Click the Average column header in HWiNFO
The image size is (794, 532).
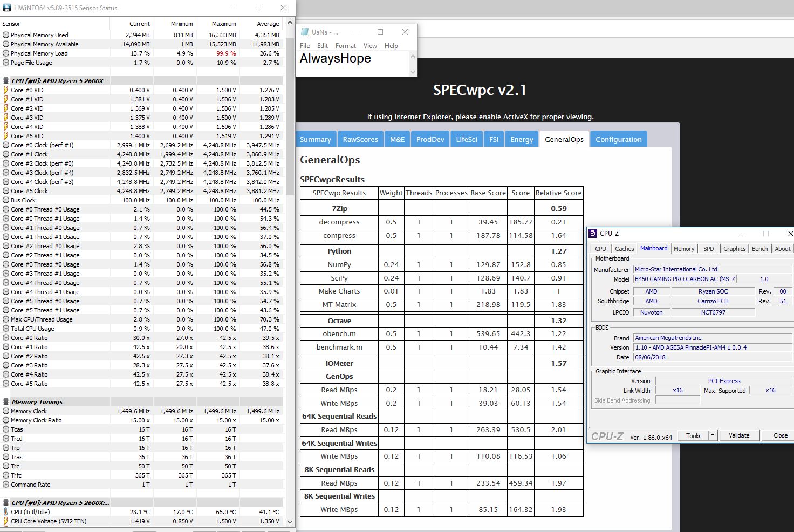point(261,24)
